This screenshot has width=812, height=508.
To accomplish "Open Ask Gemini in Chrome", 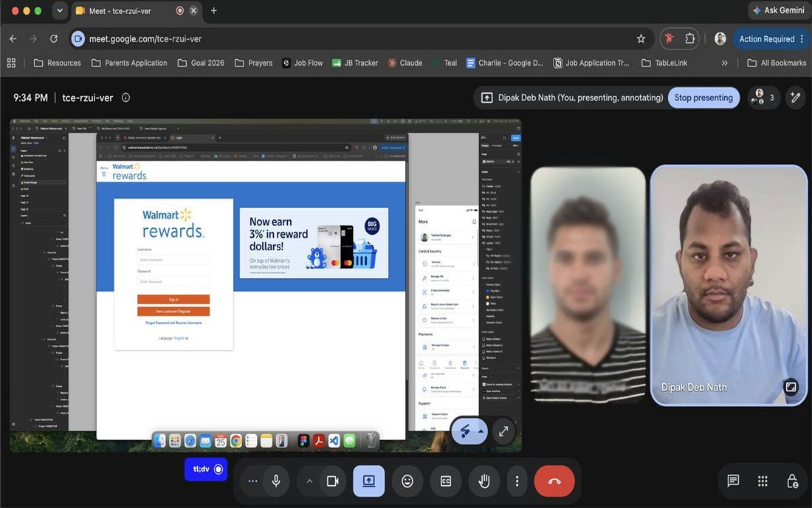I will click(778, 10).
